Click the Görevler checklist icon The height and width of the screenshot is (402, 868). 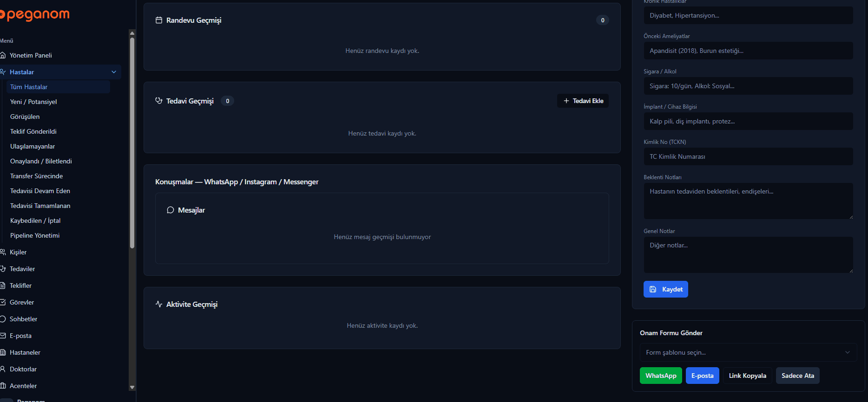3,302
